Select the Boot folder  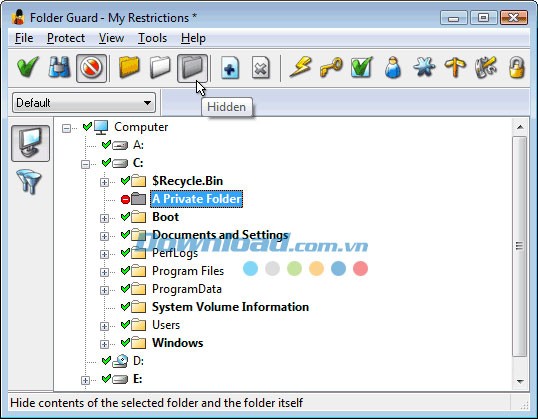tap(165, 217)
